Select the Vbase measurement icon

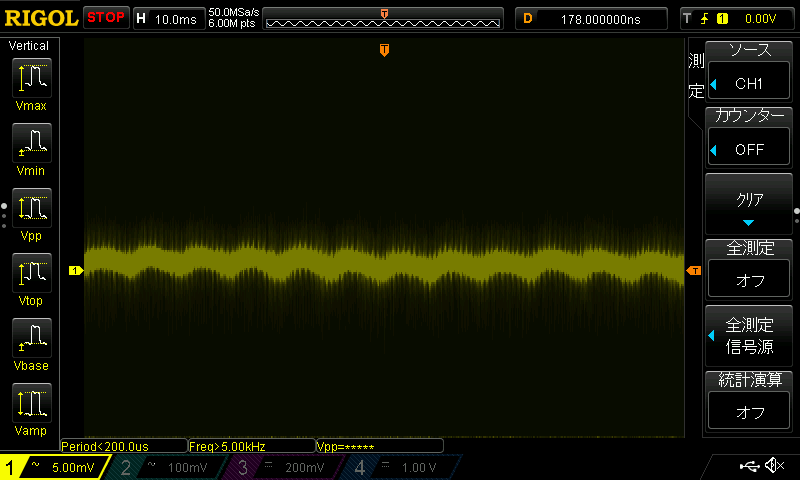32,338
